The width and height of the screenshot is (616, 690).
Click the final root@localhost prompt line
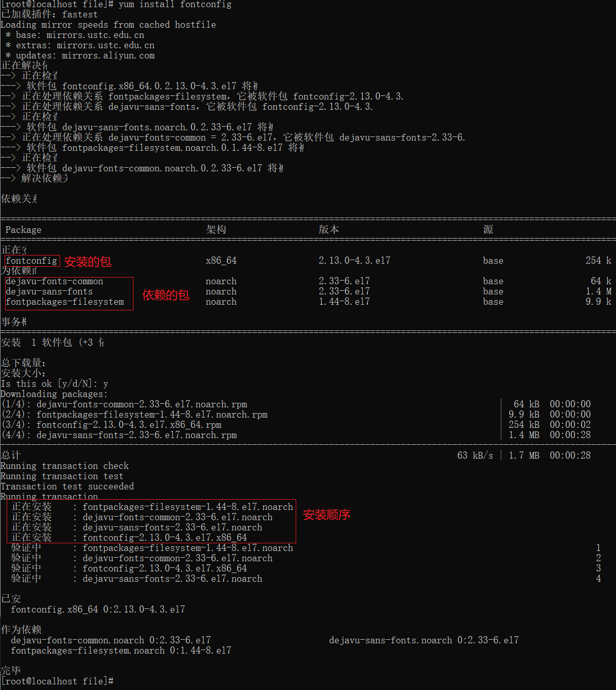click(56, 681)
